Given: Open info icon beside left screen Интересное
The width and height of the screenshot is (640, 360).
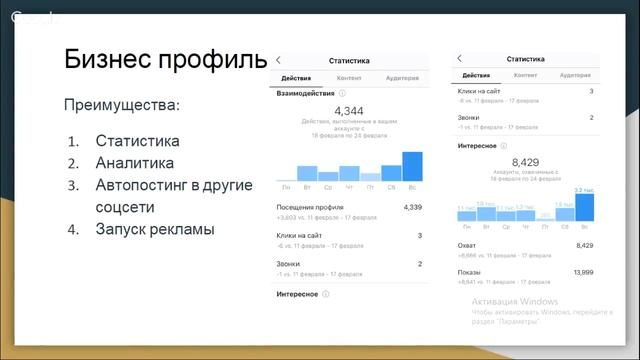Looking at the screenshot, I should point(325,294).
